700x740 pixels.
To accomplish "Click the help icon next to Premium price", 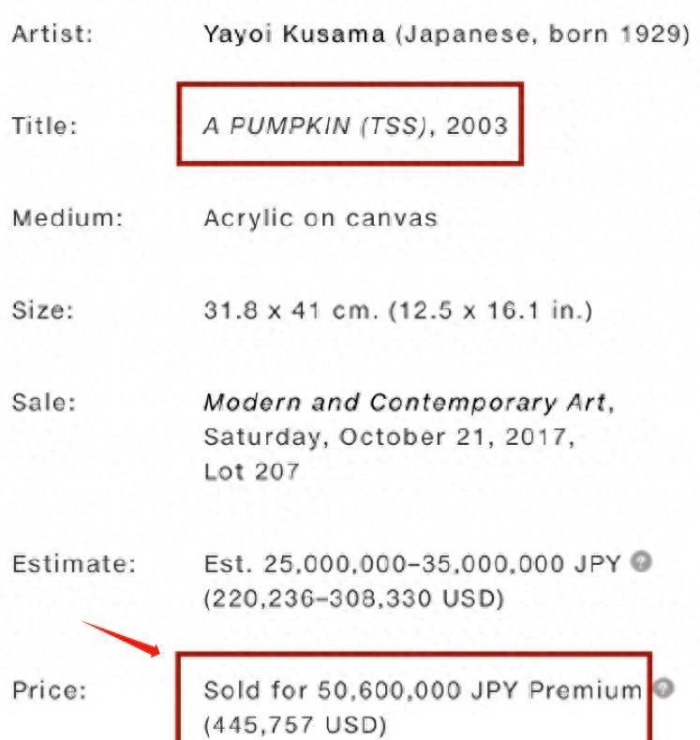I will 663,688.
